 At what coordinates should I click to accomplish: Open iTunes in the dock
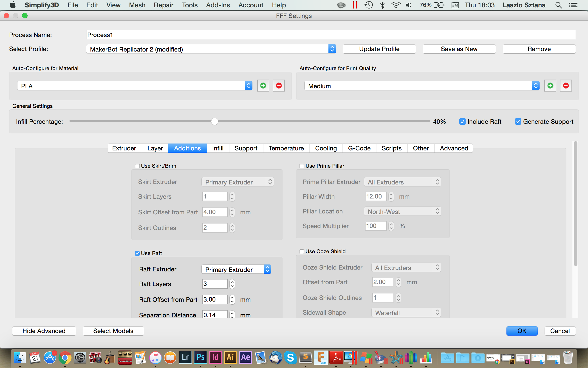click(x=155, y=358)
